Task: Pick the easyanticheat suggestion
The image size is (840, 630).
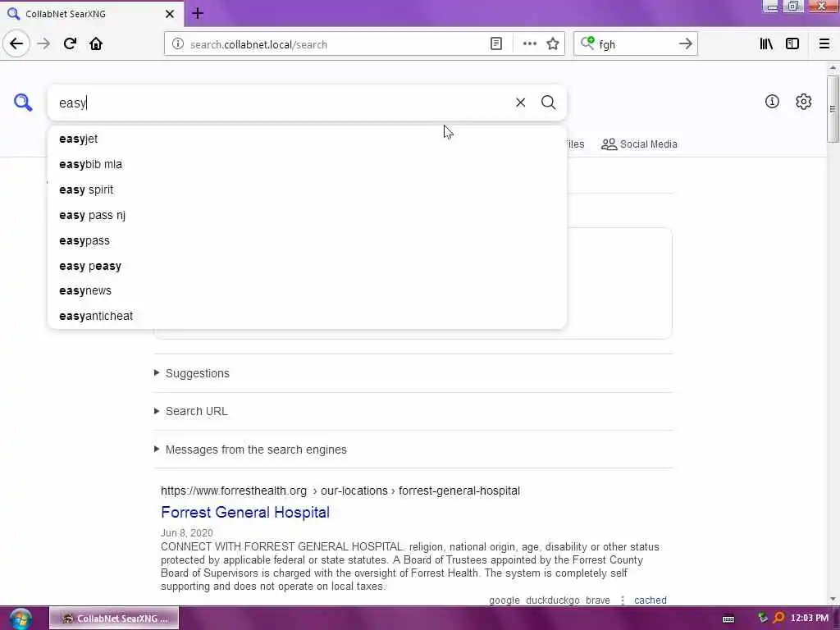Action: point(307,316)
